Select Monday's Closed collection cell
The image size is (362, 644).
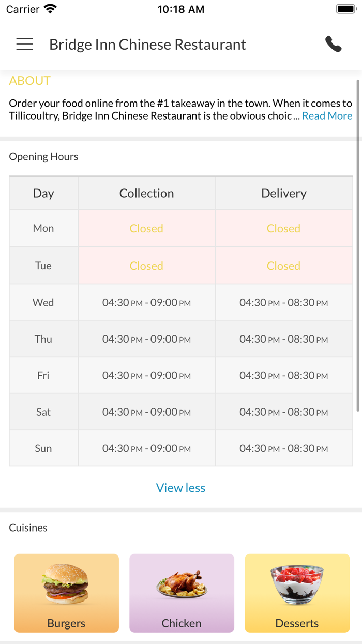[146, 228]
